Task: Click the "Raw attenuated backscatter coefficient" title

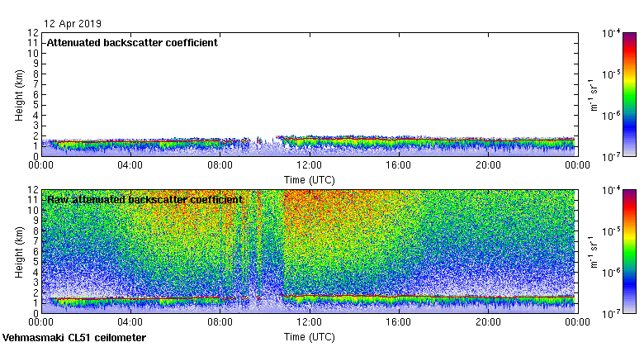Action: coord(144,200)
